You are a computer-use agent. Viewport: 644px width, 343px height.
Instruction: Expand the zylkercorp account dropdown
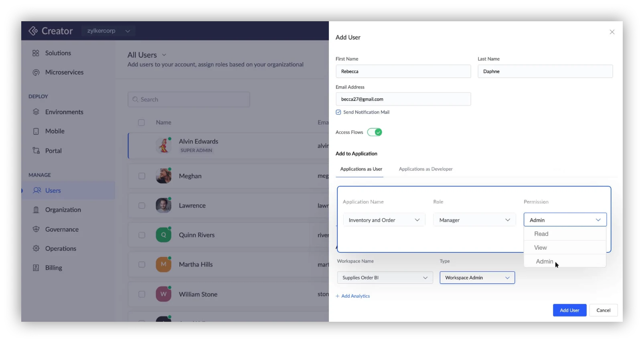[108, 31]
